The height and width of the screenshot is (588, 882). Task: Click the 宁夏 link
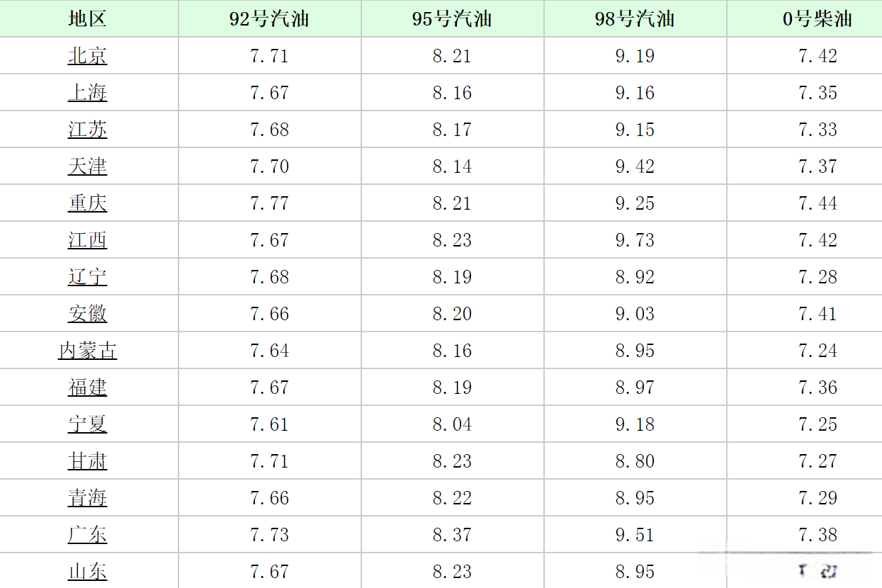click(88, 424)
